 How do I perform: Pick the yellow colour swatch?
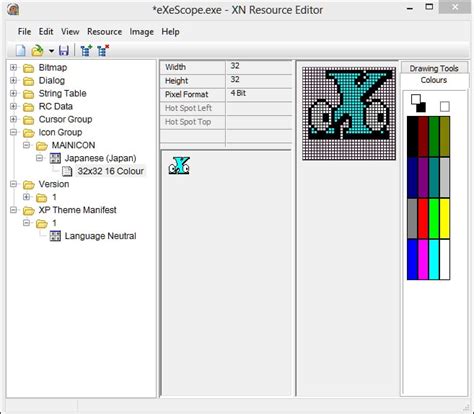pyautogui.click(x=445, y=218)
